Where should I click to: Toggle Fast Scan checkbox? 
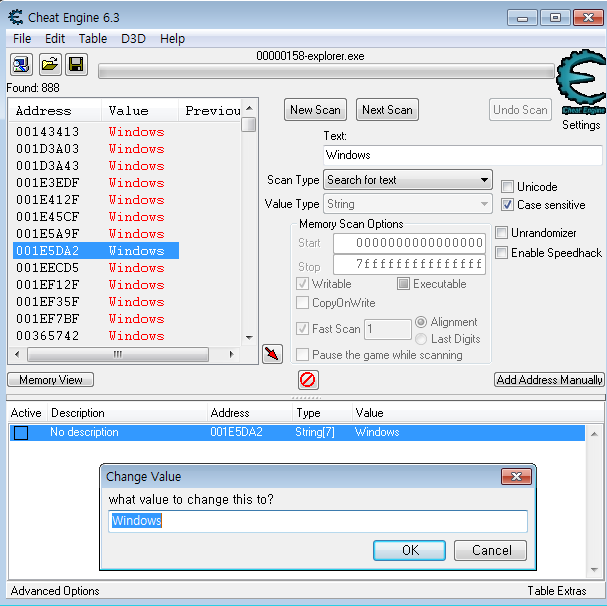[302, 329]
